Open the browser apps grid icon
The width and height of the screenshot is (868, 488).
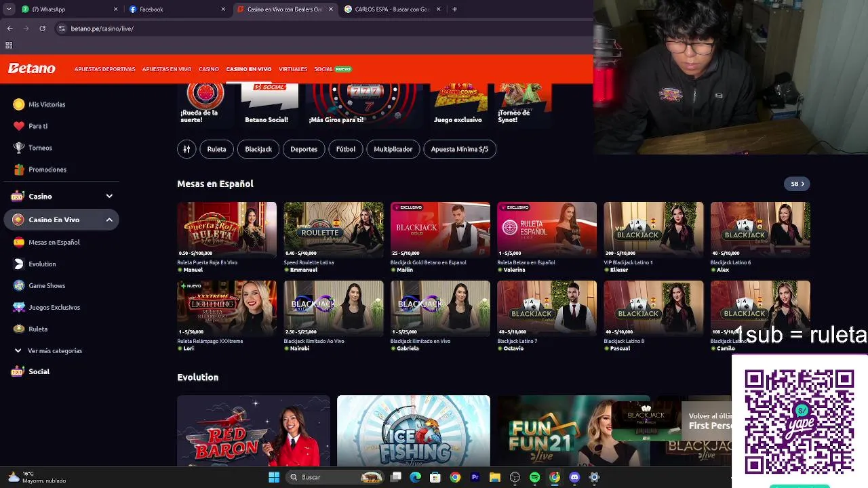tap(9, 45)
